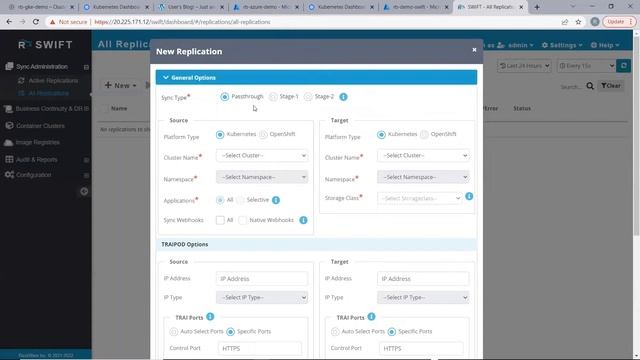Screen dimensions: 640x360
Task: Check Native Webhooks box
Action: 242,220
